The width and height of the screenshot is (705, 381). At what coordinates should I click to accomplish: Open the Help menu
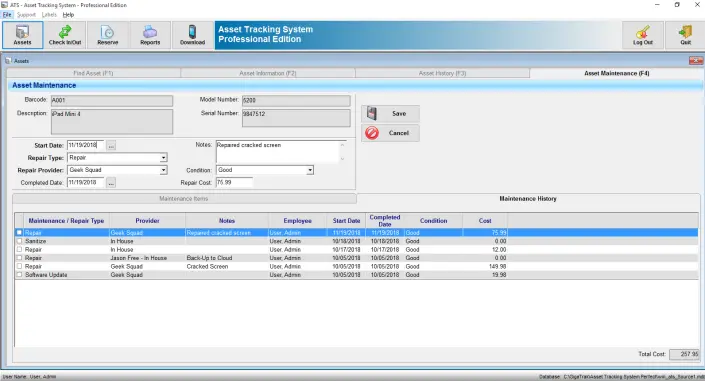pos(68,15)
